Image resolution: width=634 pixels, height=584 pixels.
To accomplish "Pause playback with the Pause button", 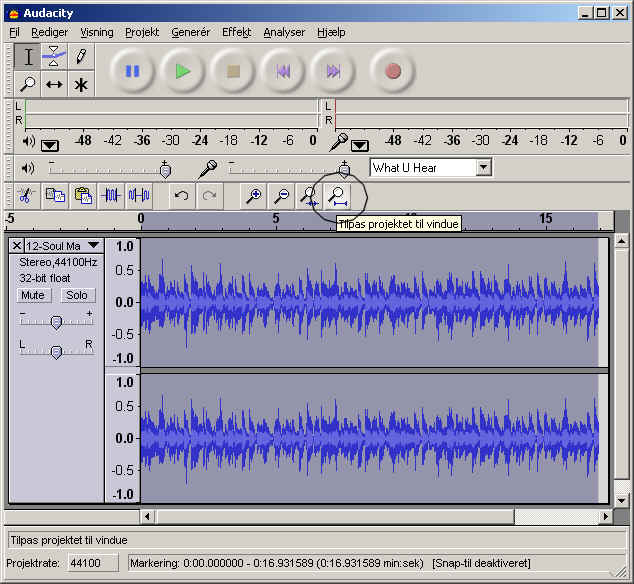I will [132, 71].
